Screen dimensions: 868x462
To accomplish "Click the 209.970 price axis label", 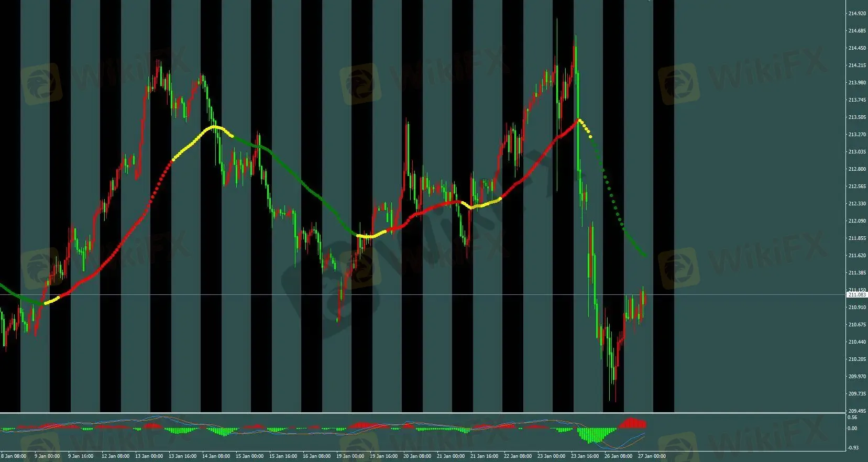I will pos(857,377).
